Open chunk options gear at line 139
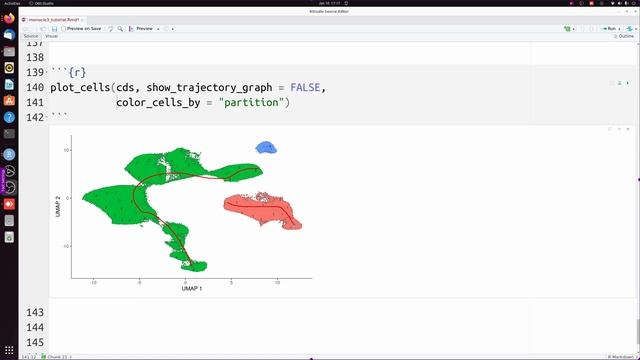The height and width of the screenshot is (360, 640). tap(611, 83)
